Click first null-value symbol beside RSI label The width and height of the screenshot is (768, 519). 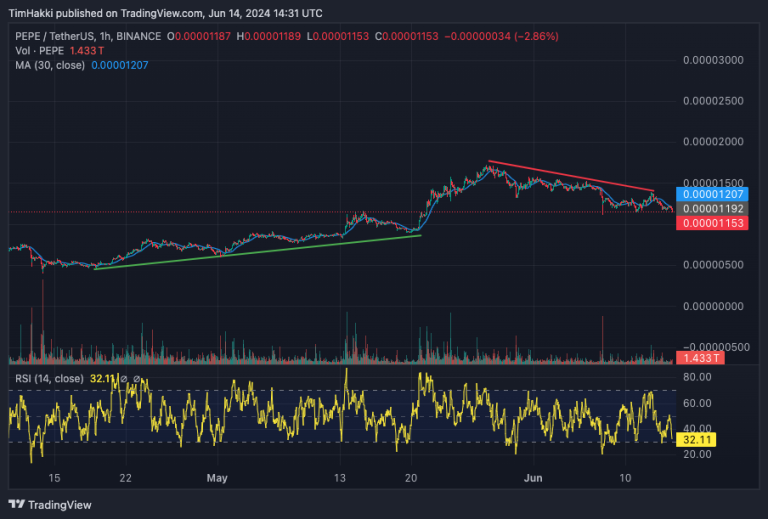[x=124, y=378]
